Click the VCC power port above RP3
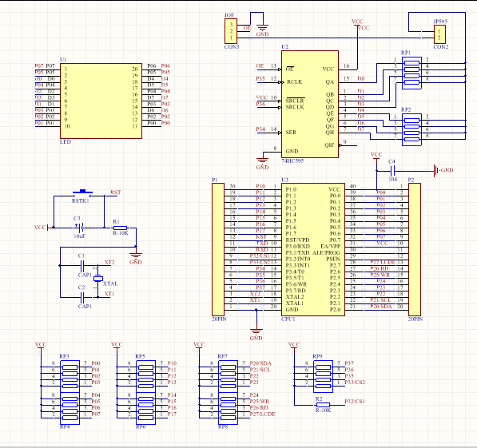 point(41,347)
